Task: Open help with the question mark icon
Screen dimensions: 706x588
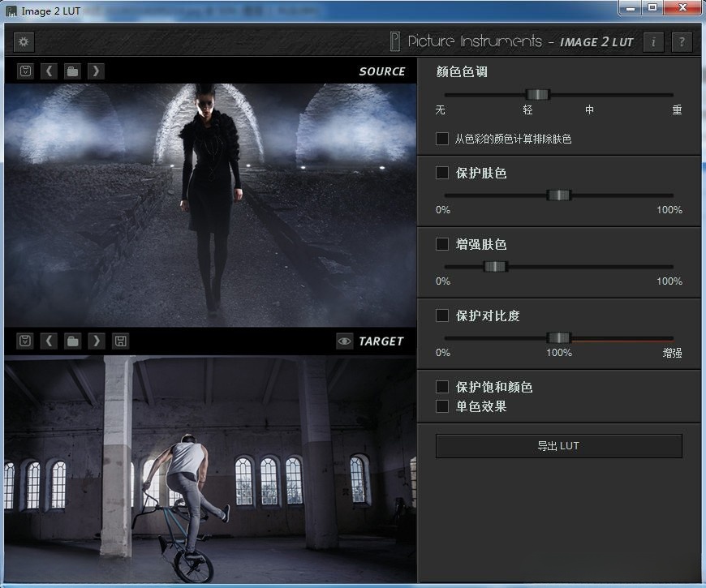Action: tap(682, 42)
